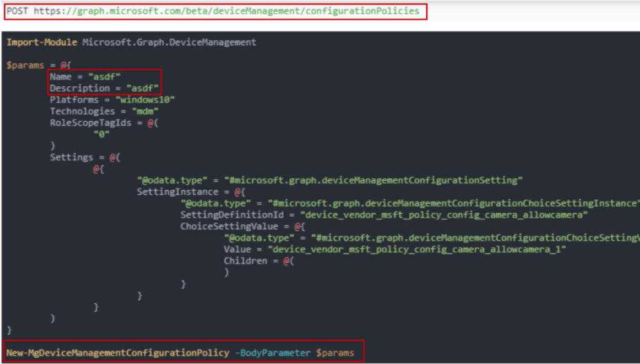Click the New-MgDeviceManagementConfigurationPolicy cmdlet
640x364 pixels.
[117, 353]
